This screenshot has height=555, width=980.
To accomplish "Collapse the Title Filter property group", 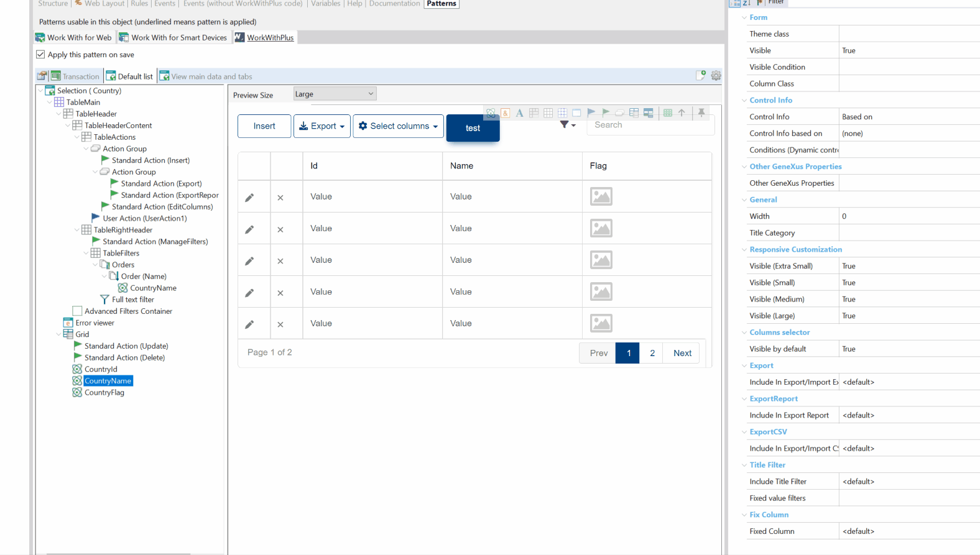I will tap(744, 465).
